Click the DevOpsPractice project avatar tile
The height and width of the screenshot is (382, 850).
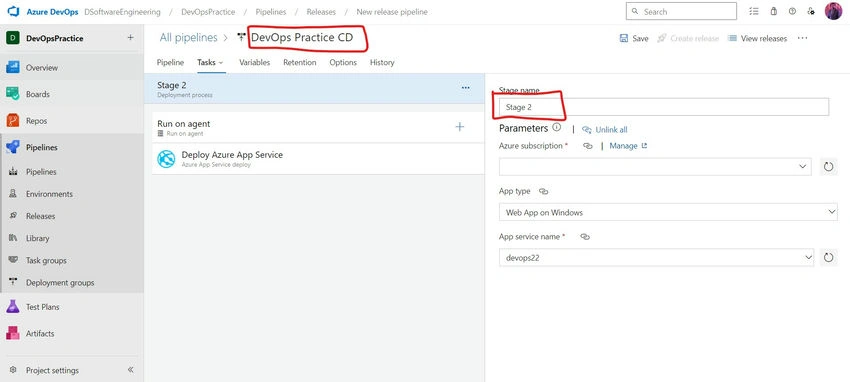tap(13, 38)
